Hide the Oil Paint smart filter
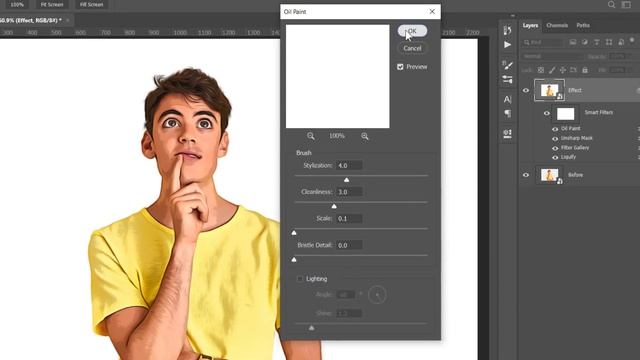Viewport: 640px width, 360px height. 555,129
